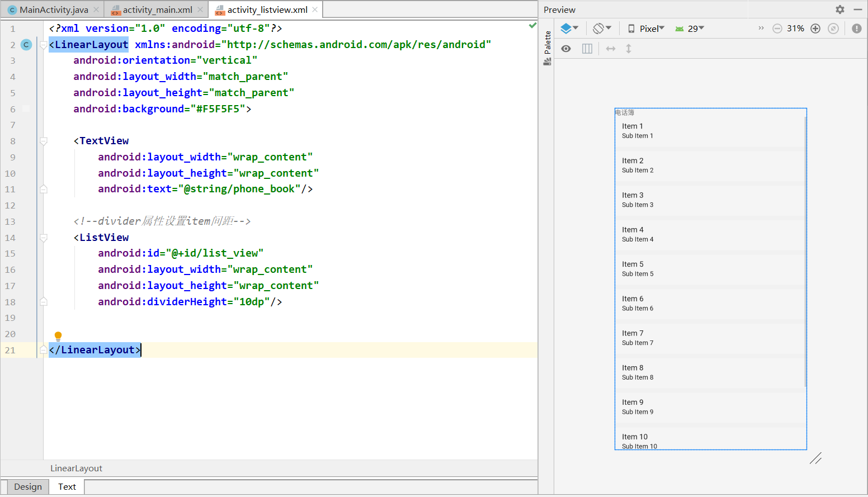Zoom in the preview

coord(815,29)
